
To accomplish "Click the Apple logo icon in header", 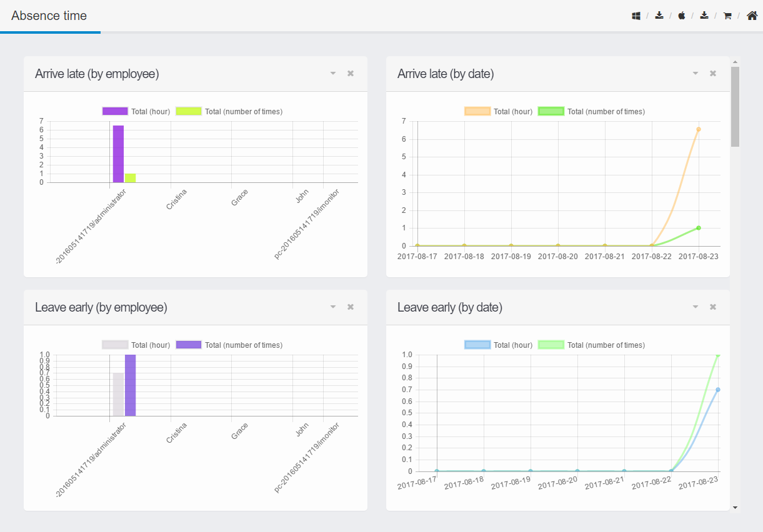I will click(682, 16).
